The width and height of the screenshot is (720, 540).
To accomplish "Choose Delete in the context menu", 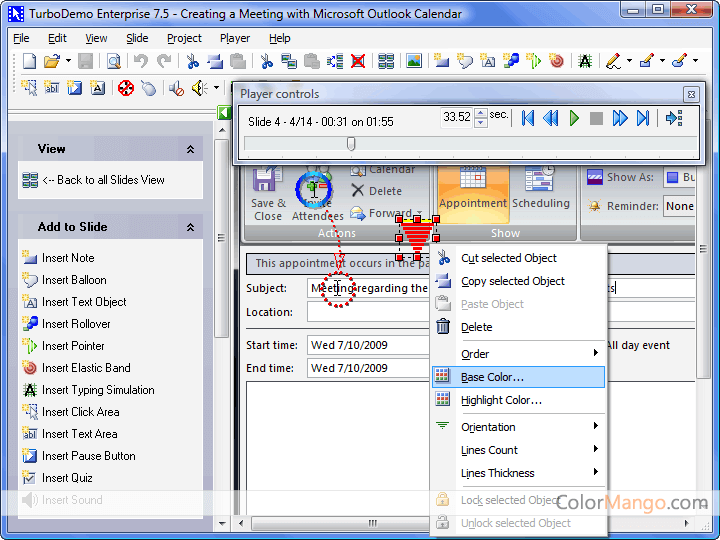I will point(518,327).
